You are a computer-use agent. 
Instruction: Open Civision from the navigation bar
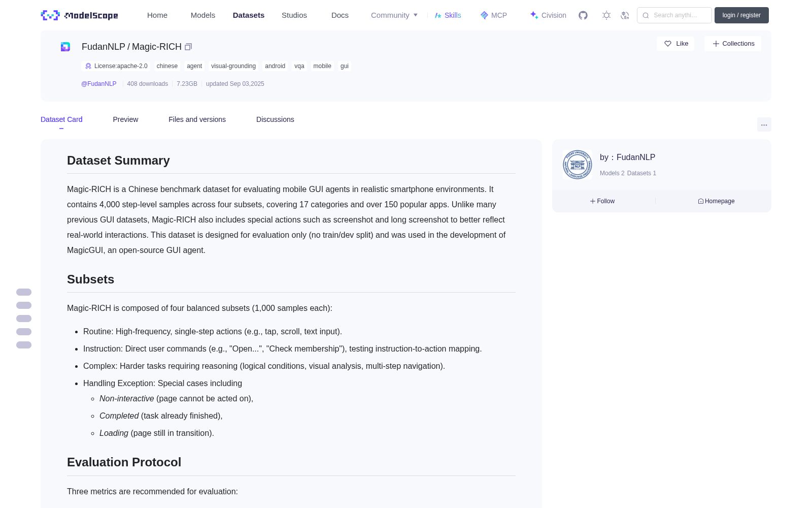click(x=548, y=15)
